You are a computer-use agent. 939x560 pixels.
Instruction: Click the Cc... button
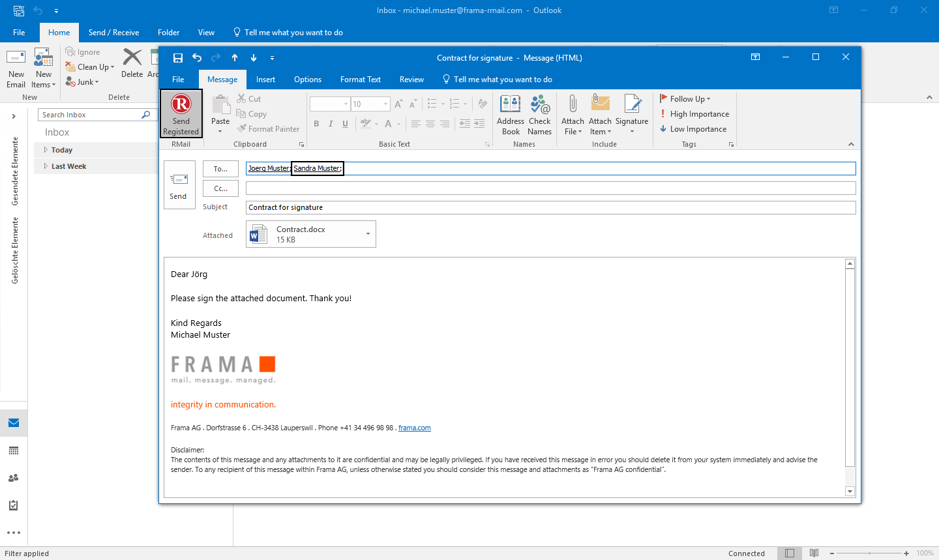tap(220, 188)
